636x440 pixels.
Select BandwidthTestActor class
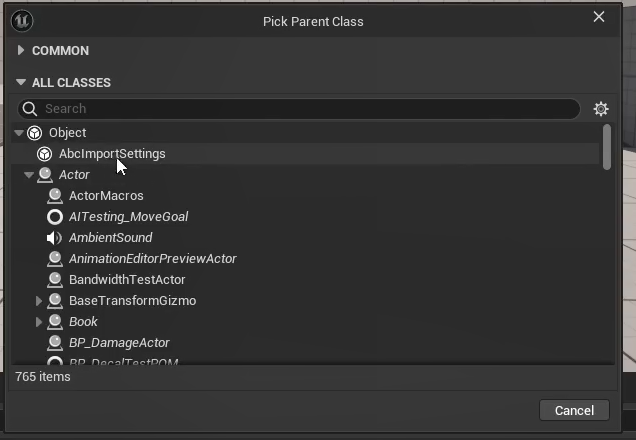click(x=127, y=280)
